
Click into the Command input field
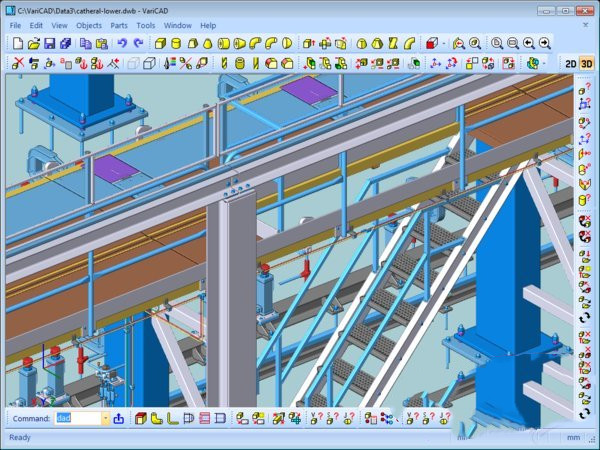click(76, 418)
